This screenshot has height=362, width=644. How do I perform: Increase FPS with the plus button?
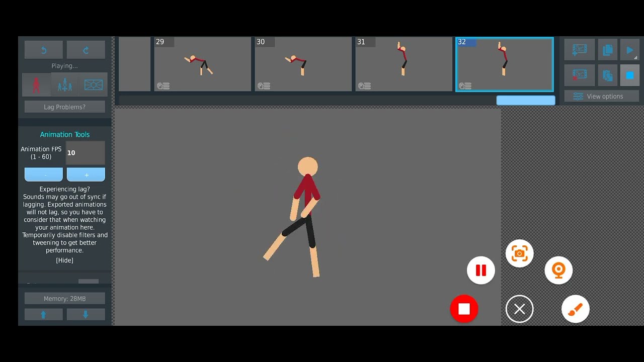86,174
